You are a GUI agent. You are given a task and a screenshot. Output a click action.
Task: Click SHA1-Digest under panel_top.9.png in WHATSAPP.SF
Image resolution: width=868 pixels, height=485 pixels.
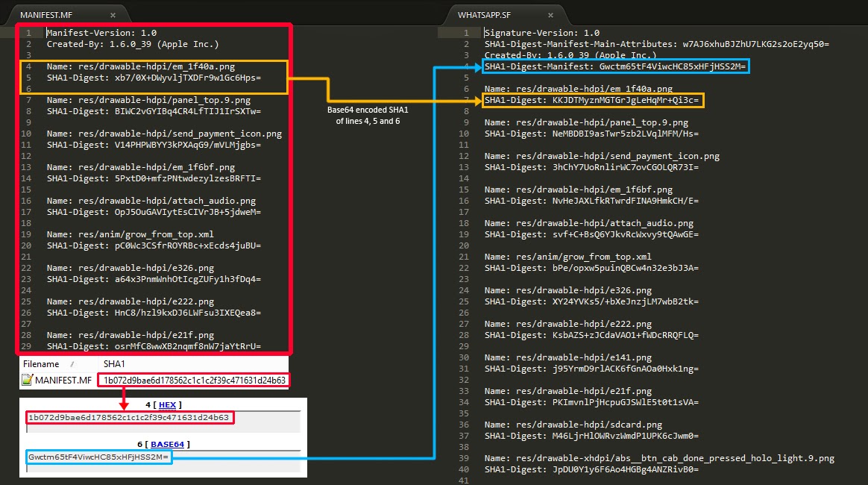coord(592,134)
